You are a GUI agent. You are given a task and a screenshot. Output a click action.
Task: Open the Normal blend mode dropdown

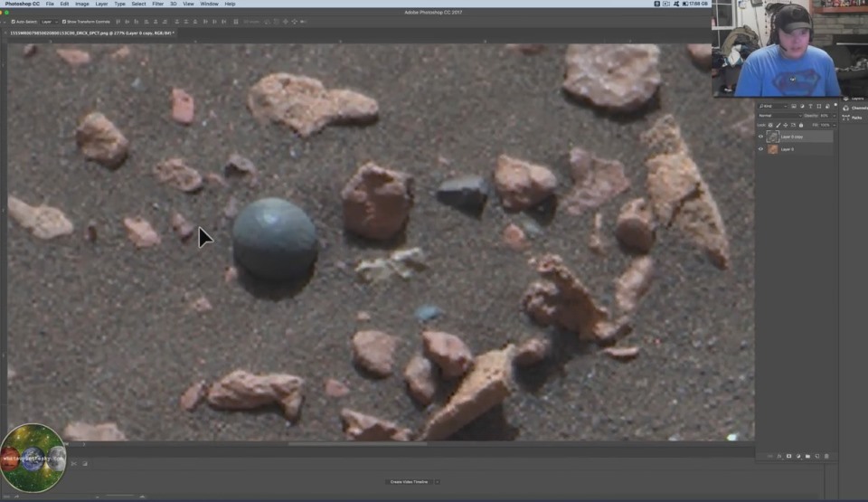point(778,116)
